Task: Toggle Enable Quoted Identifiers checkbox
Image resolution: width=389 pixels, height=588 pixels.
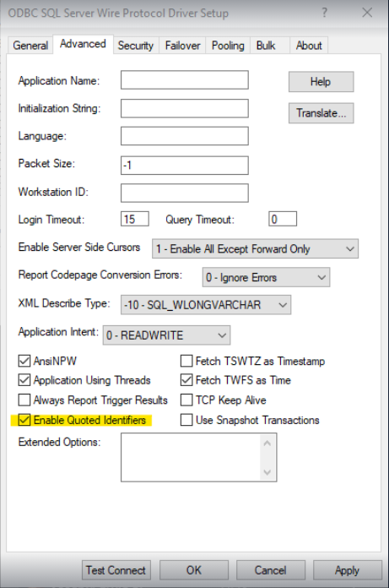Action: click(x=24, y=420)
